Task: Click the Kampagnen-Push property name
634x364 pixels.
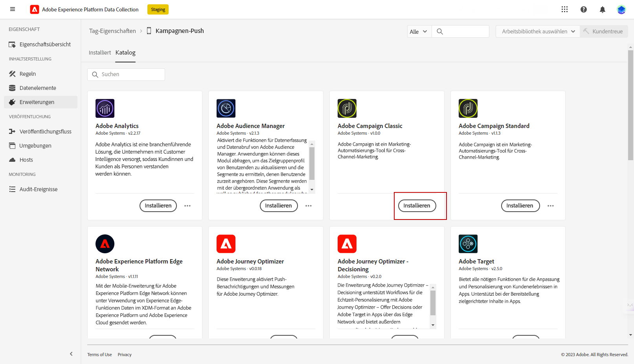Action: click(x=180, y=31)
